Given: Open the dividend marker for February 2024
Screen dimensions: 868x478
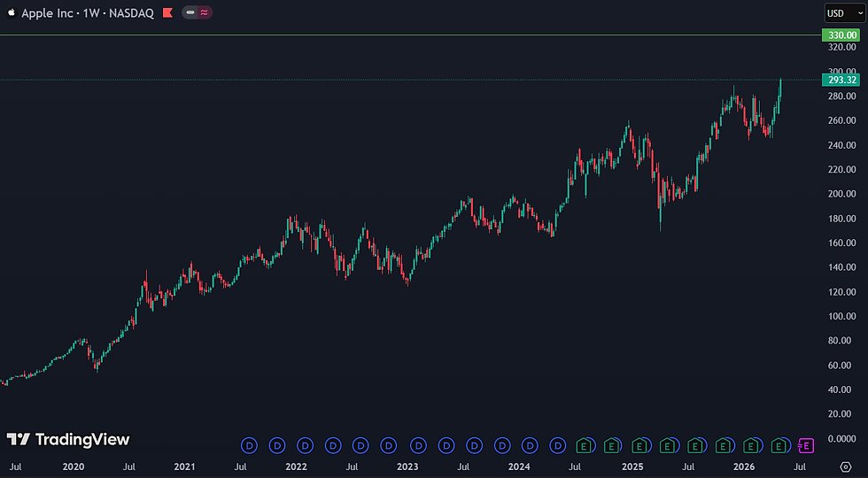Looking at the screenshot, I should click(530, 444).
